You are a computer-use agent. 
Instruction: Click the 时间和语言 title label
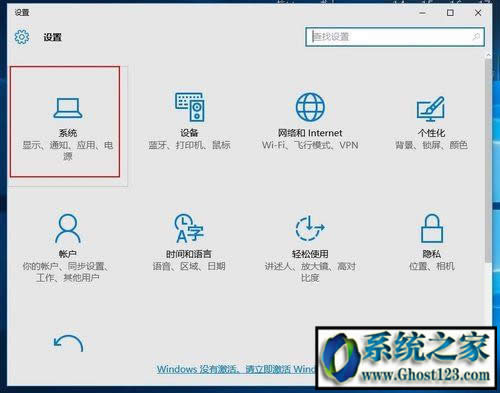pyautogui.click(x=189, y=254)
